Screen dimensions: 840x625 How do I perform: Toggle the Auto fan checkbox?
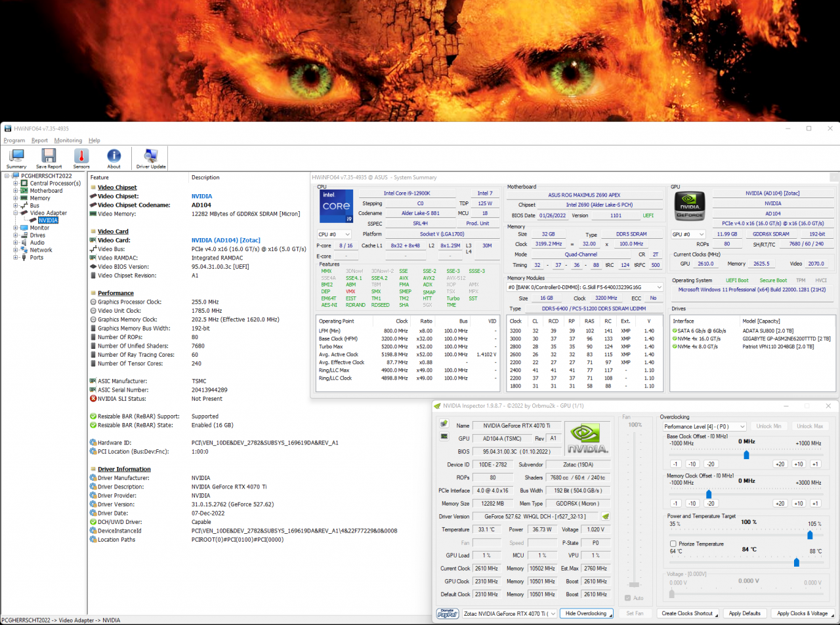point(628,598)
